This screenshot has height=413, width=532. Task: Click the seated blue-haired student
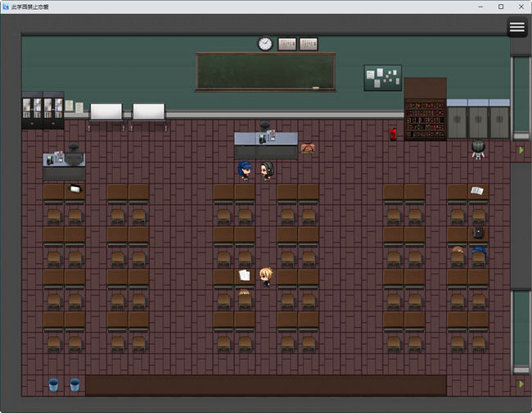(x=478, y=254)
